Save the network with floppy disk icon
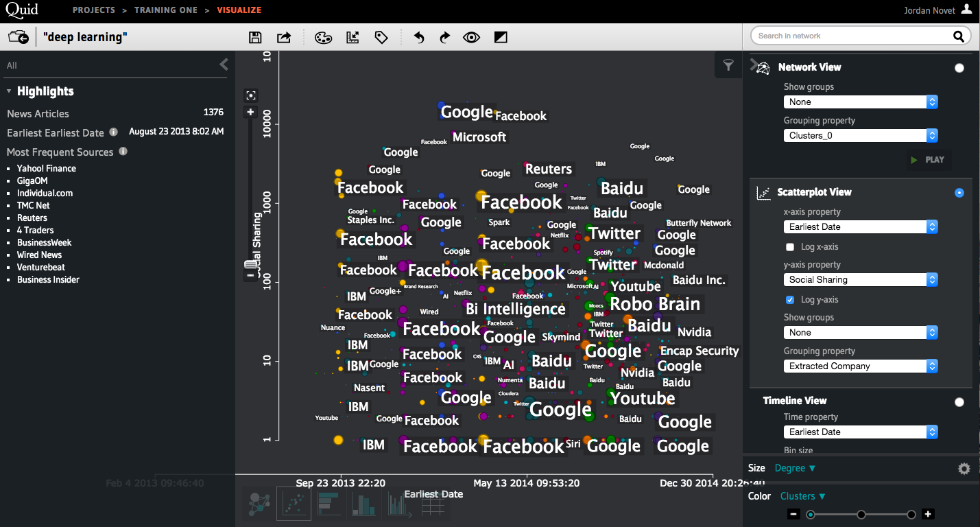Screen dimensions: 980x527 [x=255, y=38]
